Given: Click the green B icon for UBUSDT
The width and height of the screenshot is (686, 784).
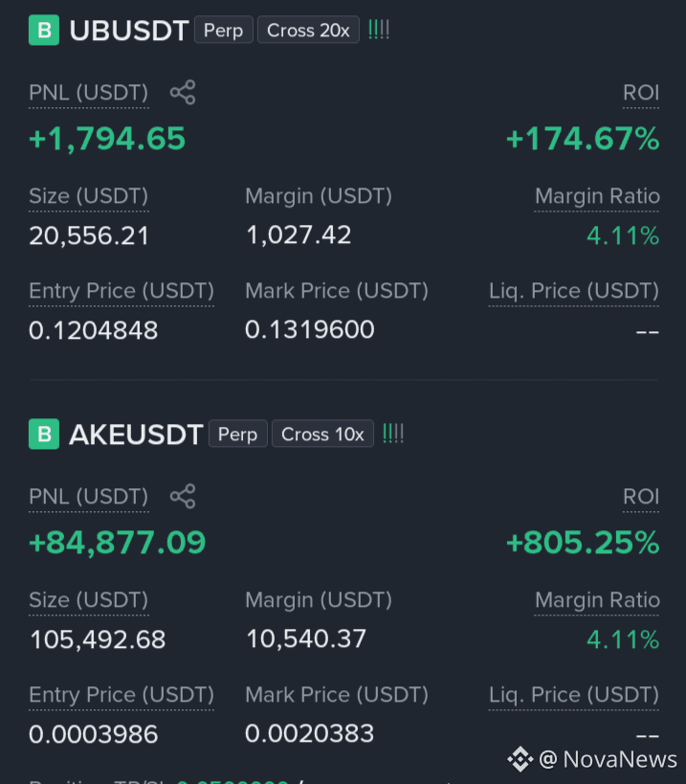Looking at the screenshot, I should (x=44, y=31).
